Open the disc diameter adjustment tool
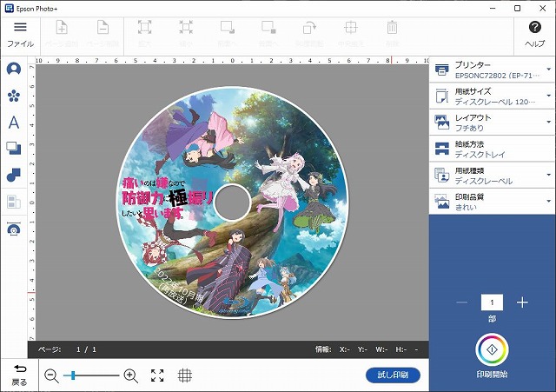The width and height of the screenshot is (556, 392). (14, 229)
